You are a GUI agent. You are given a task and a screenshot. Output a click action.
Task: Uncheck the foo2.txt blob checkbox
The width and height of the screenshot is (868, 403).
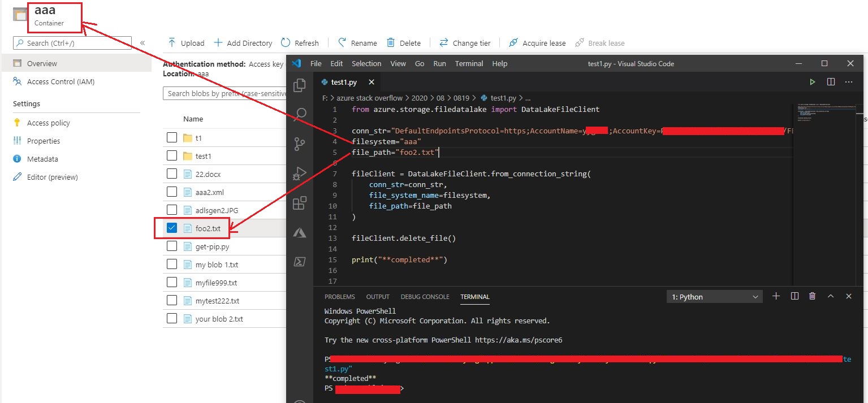pos(172,228)
